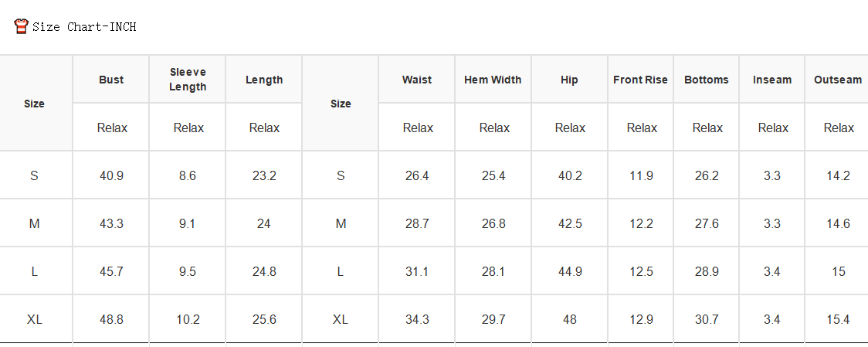Select the M waist value 28.7

(417, 224)
